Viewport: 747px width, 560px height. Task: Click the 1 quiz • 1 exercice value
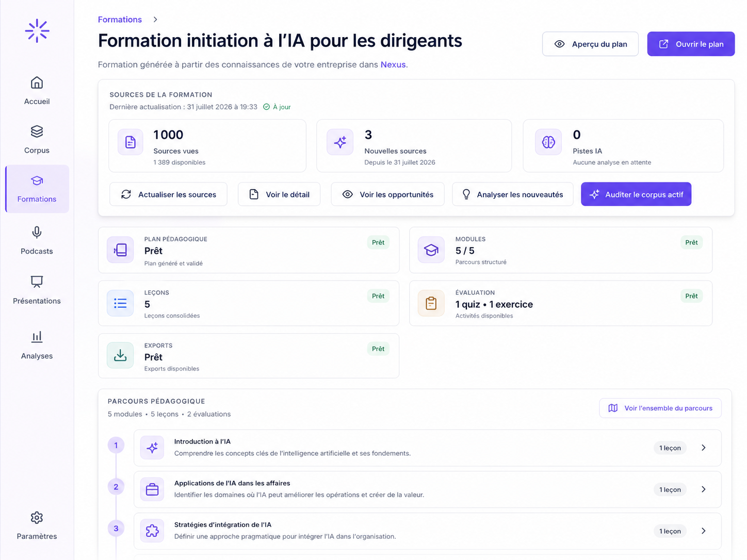(x=494, y=304)
